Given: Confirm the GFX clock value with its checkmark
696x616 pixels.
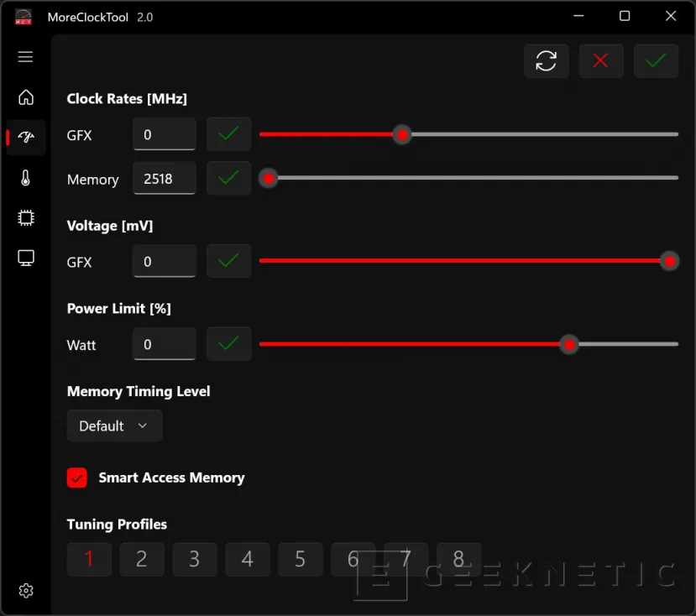Looking at the screenshot, I should point(228,134).
